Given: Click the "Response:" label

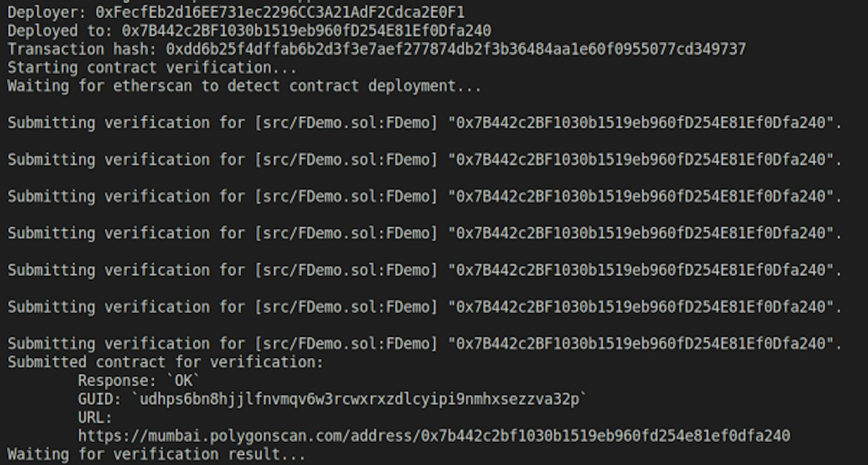Looking at the screenshot, I should coord(117,380).
